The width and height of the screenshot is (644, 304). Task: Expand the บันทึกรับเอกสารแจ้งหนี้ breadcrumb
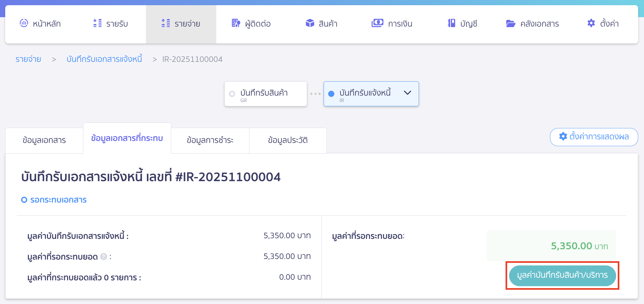click(104, 59)
